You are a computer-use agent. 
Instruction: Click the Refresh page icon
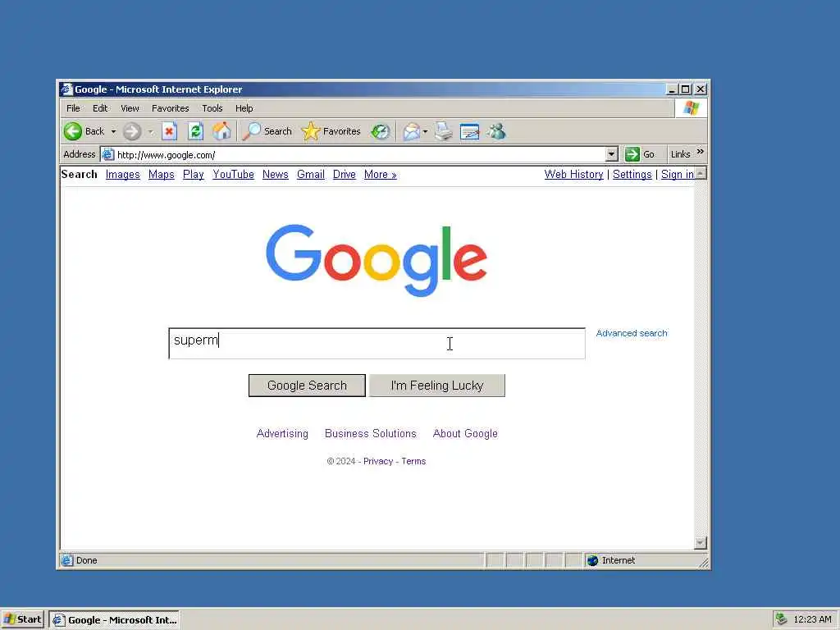tap(195, 131)
